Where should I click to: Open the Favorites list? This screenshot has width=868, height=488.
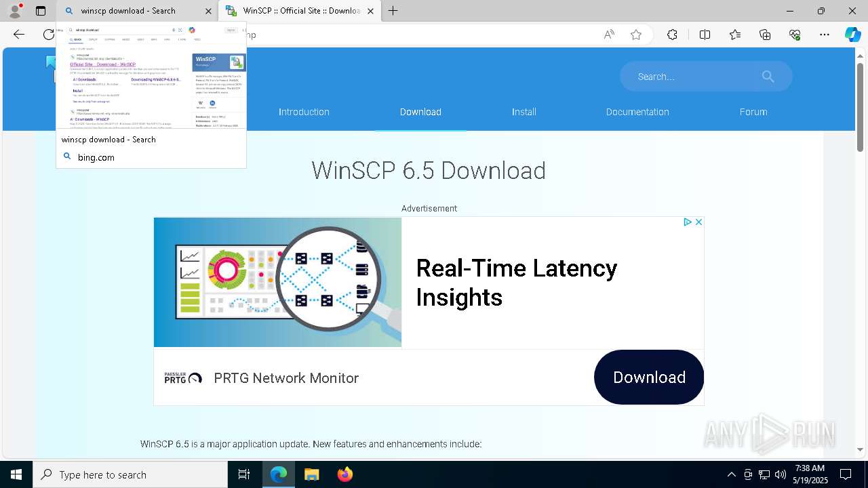(x=735, y=35)
